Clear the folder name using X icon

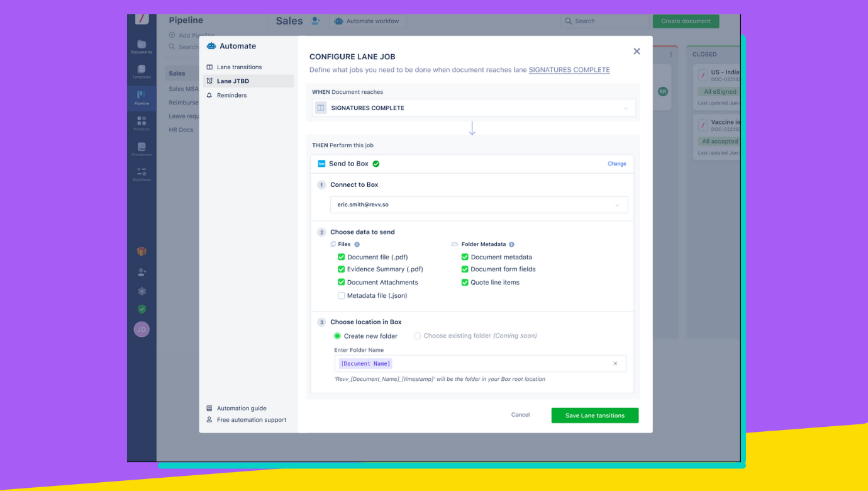(x=615, y=363)
